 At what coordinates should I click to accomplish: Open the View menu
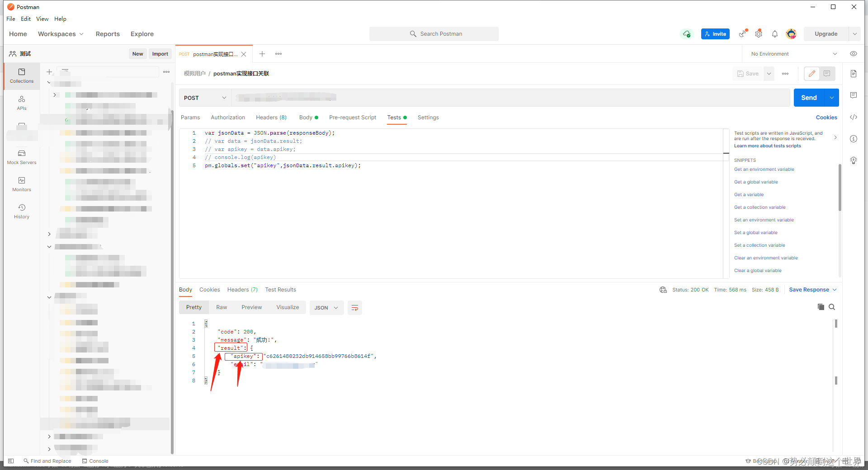click(x=42, y=19)
